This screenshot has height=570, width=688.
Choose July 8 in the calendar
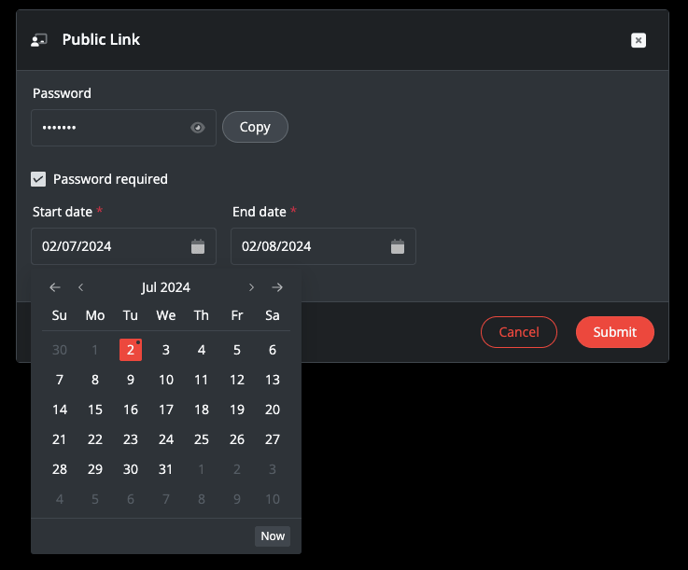[x=95, y=380]
